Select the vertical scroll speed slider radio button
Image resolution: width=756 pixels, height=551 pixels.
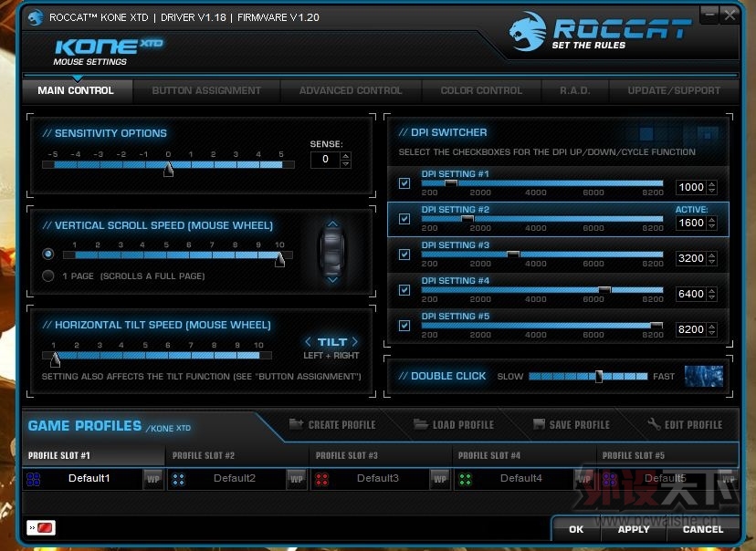pos(47,254)
